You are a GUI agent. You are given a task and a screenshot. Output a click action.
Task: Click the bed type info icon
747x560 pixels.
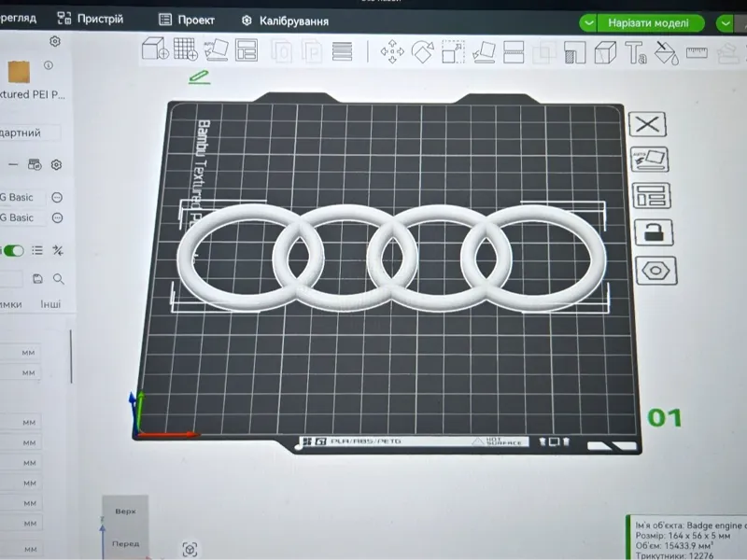point(49,65)
